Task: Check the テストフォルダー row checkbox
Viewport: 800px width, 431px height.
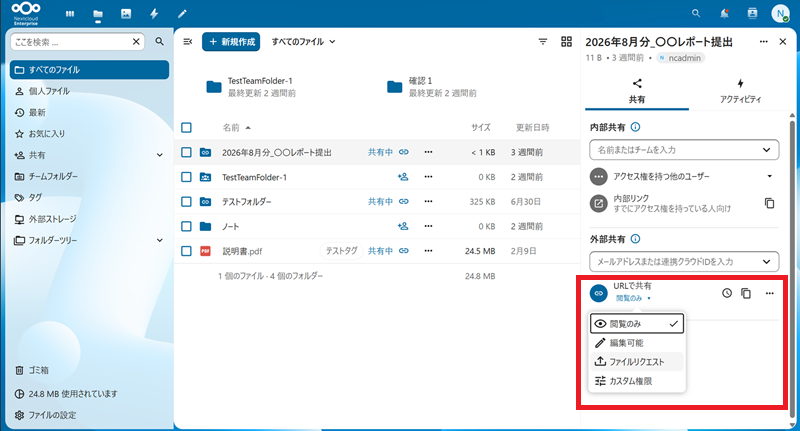Action: click(186, 201)
